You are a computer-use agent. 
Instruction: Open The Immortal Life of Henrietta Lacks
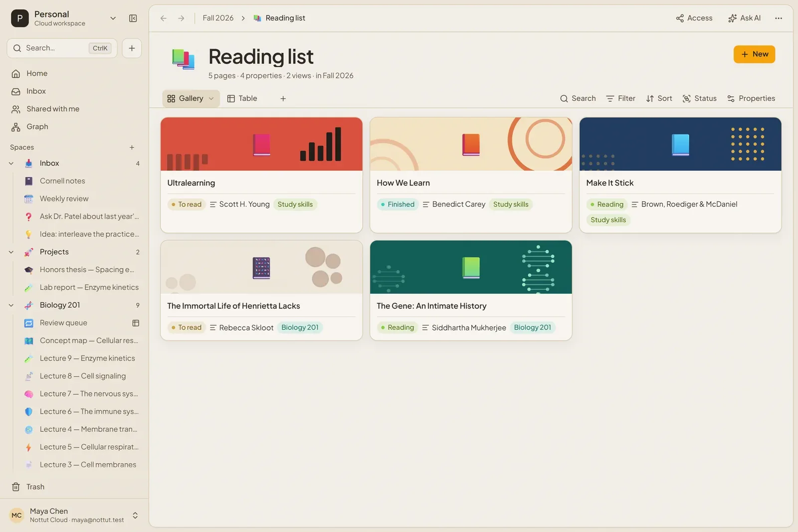pos(261,291)
